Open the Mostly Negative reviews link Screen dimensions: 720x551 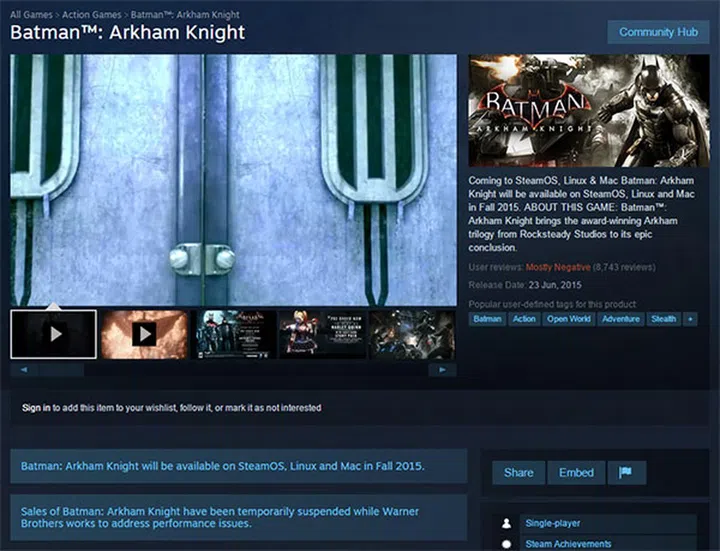tap(558, 267)
